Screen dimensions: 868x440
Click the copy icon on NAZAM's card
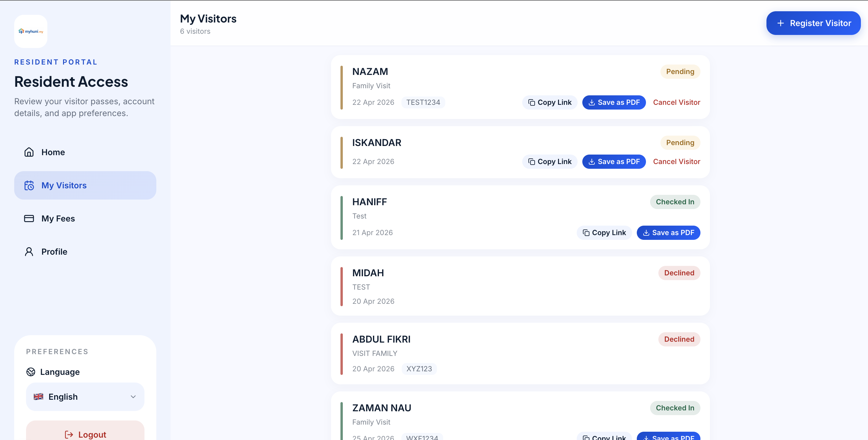(531, 102)
